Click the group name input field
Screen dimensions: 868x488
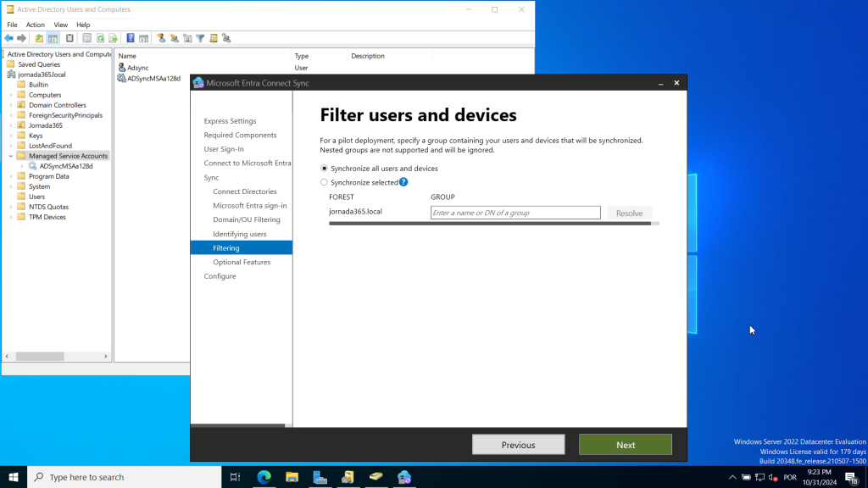(x=515, y=213)
